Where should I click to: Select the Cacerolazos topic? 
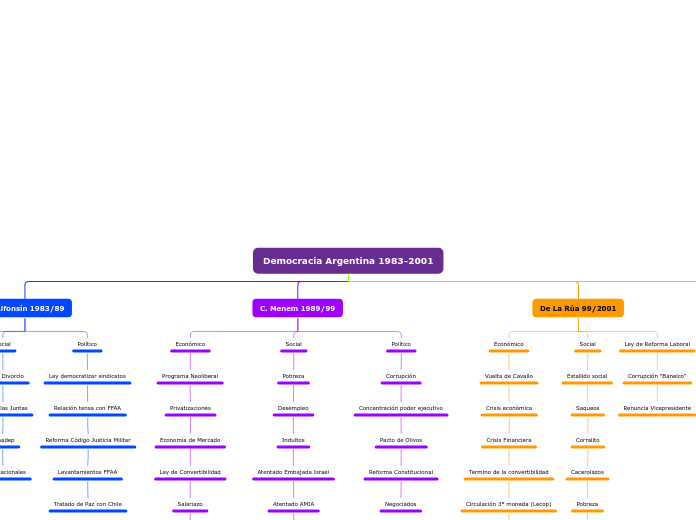[587, 472]
